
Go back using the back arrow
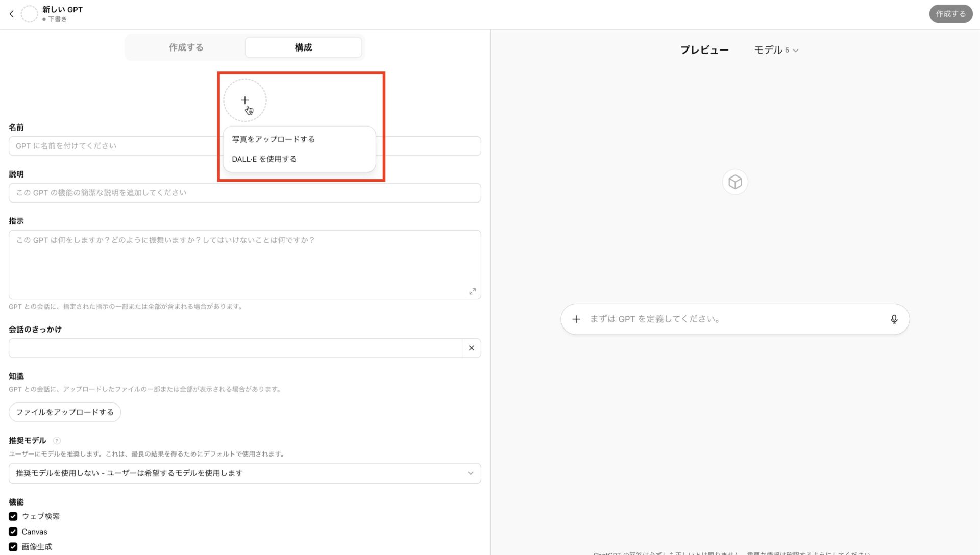coord(11,14)
